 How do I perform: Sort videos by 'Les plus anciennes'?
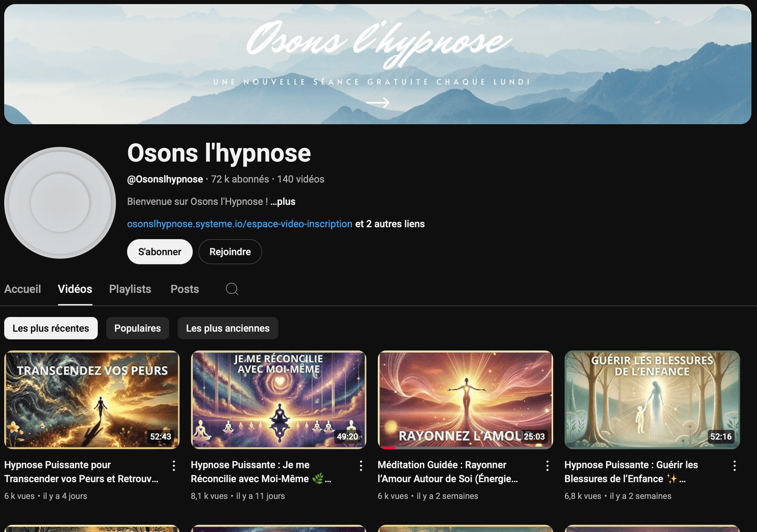pyautogui.click(x=228, y=328)
